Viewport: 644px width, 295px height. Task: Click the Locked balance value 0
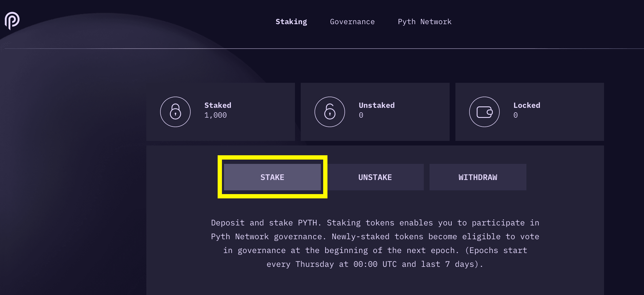(515, 115)
